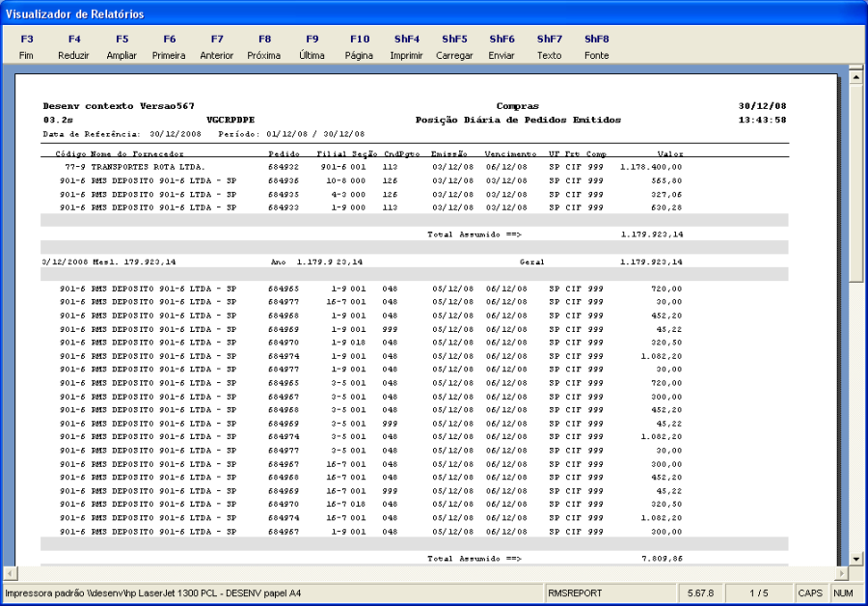Click pedido number 684932

tap(284, 167)
